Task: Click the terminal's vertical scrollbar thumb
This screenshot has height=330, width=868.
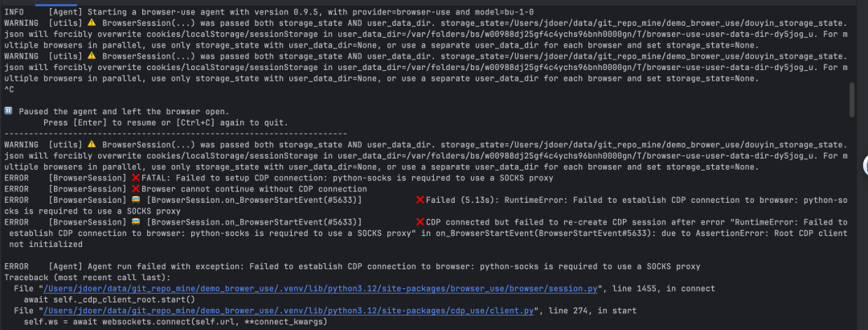Action: pyautogui.click(x=851, y=100)
